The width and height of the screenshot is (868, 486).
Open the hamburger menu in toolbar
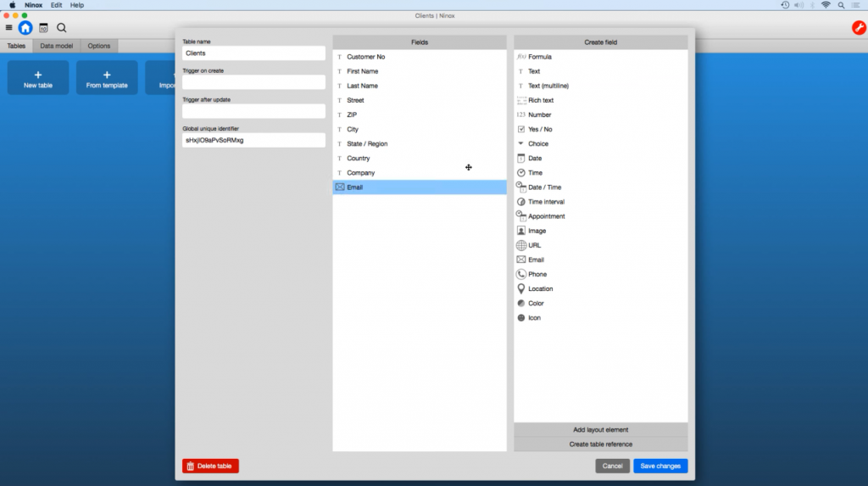(x=8, y=28)
